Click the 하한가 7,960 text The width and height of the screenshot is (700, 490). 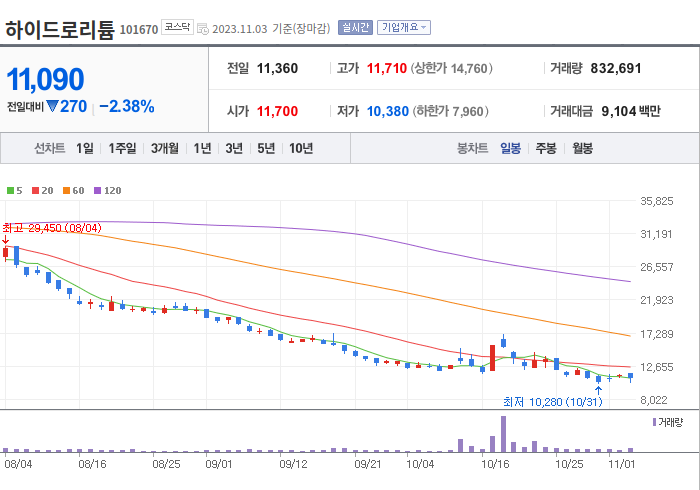[451, 111]
